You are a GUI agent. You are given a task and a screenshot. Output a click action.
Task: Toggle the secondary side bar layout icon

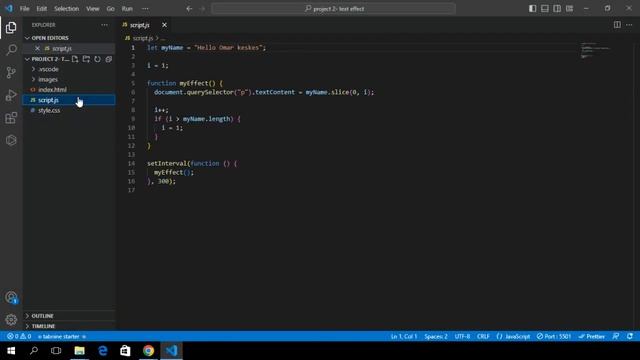point(557,9)
